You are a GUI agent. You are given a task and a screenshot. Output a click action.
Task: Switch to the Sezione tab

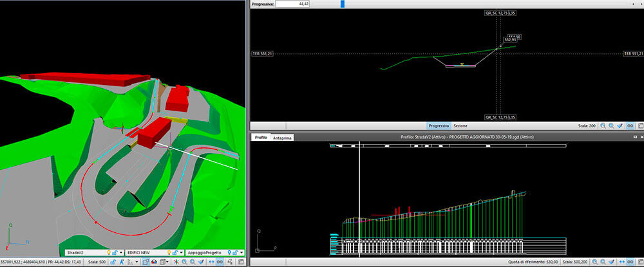[x=460, y=125]
